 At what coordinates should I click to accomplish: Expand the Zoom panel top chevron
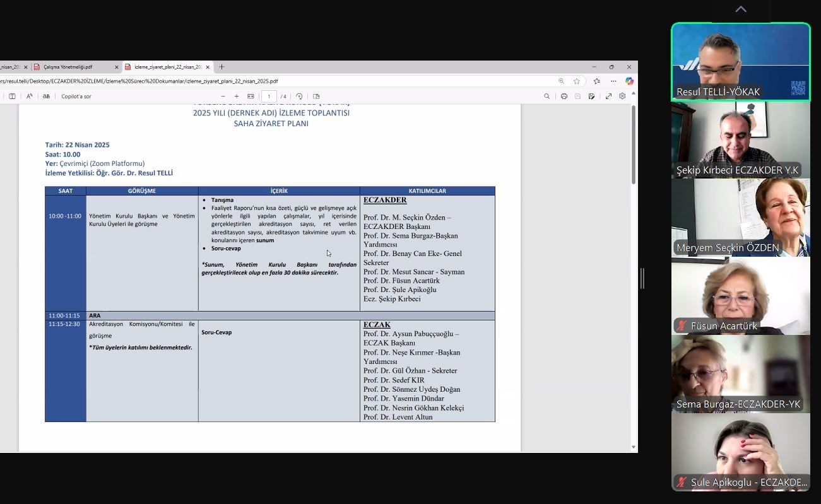pyautogui.click(x=741, y=9)
